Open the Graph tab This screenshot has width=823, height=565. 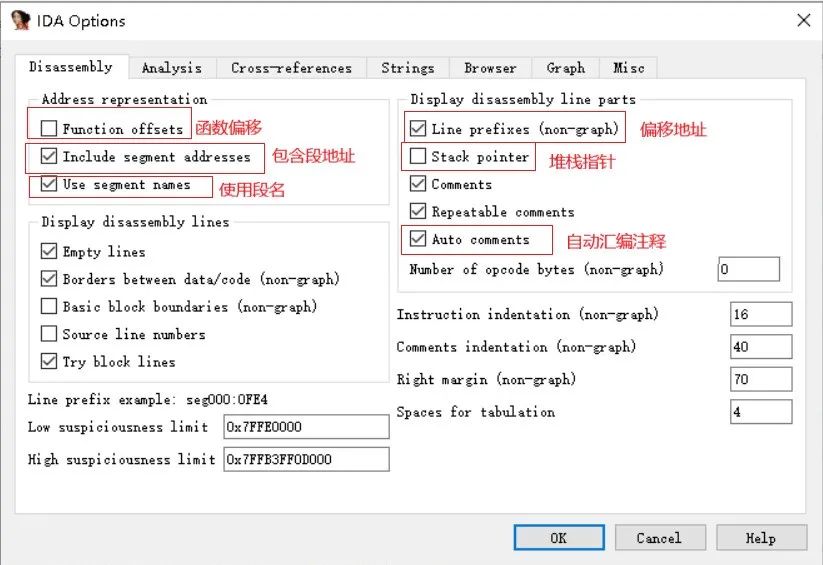(565, 68)
